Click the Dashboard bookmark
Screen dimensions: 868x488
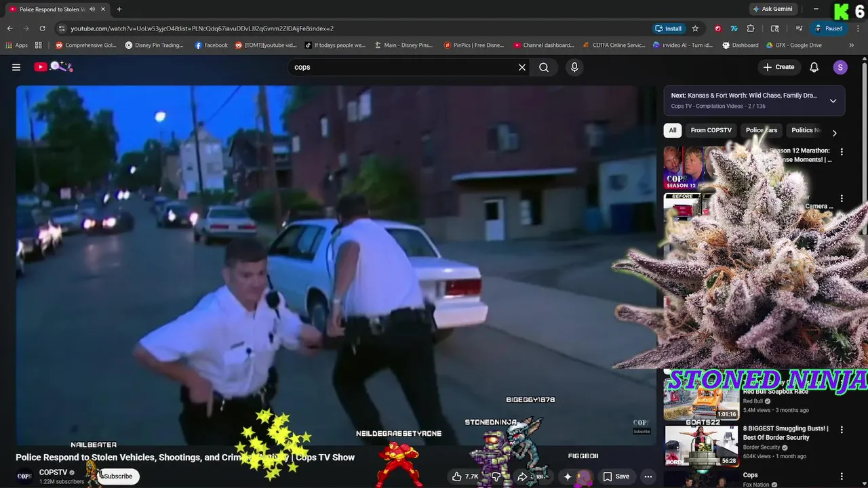[741, 45]
